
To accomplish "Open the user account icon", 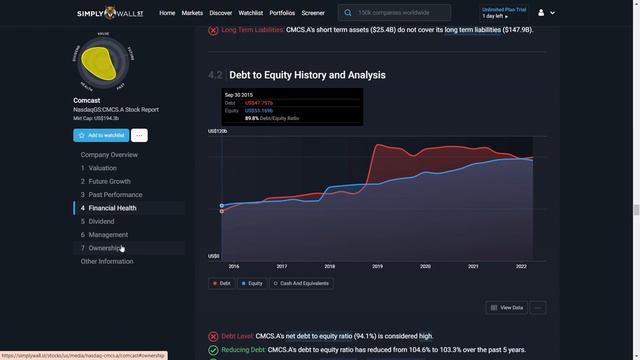I will (541, 13).
